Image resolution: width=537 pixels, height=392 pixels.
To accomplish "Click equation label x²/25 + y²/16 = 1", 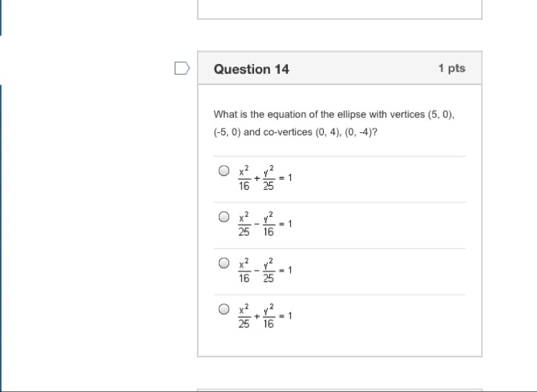I will 265,316.
